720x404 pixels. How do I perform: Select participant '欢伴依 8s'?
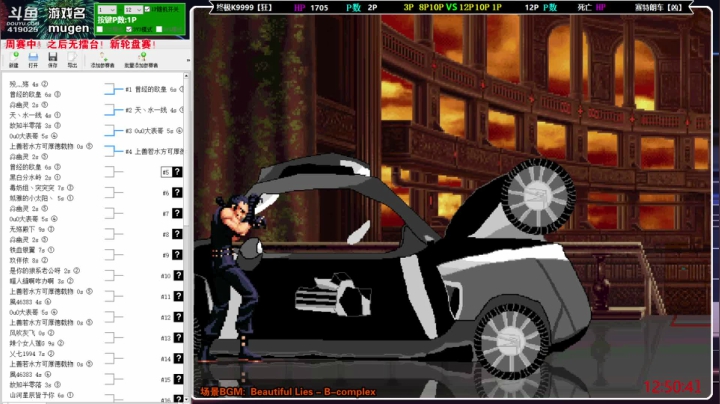click(28, 260)
